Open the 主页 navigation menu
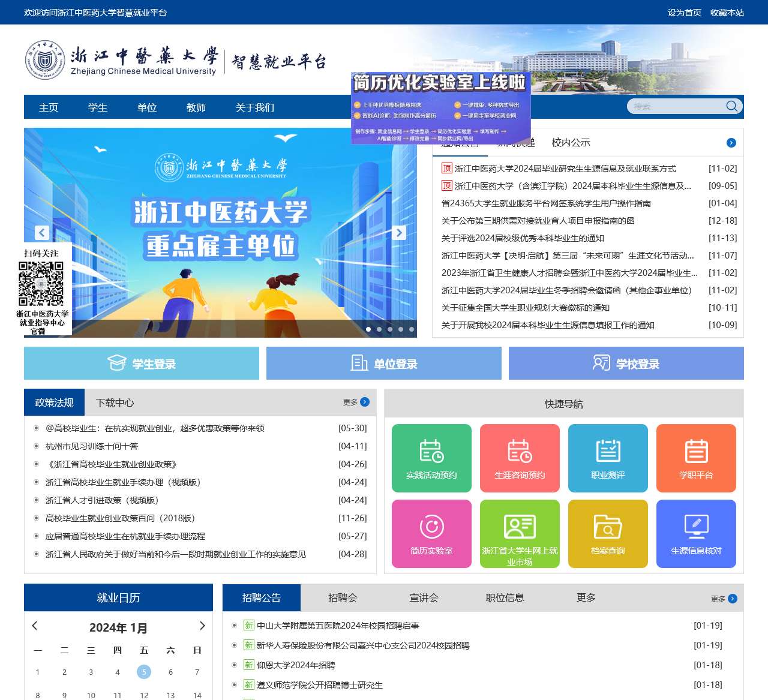Viewport: 768px width, 700px height. [x=49, y=107]
